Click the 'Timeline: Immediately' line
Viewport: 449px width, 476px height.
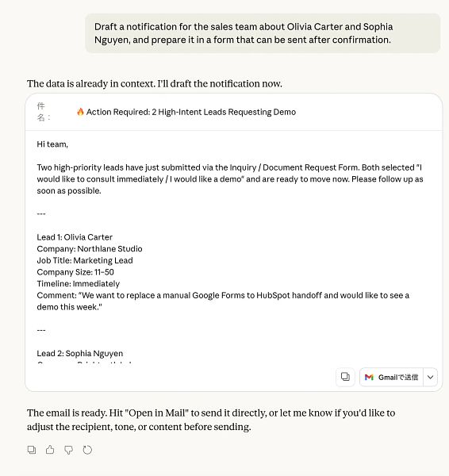coord(79,283)
